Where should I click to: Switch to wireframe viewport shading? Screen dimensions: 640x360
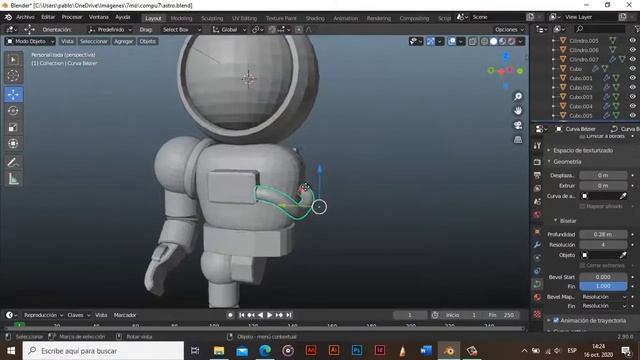[484, 41]
